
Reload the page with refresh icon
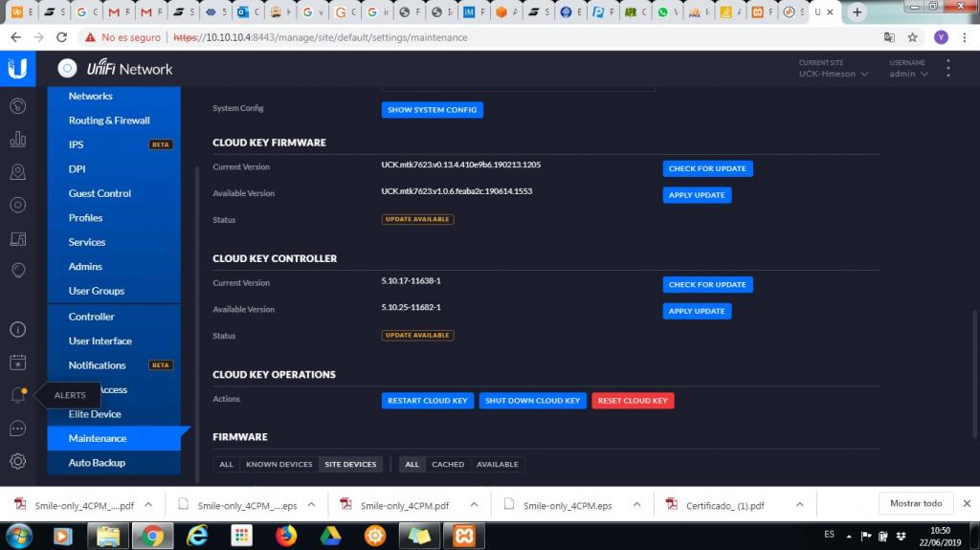coord(61,37)
